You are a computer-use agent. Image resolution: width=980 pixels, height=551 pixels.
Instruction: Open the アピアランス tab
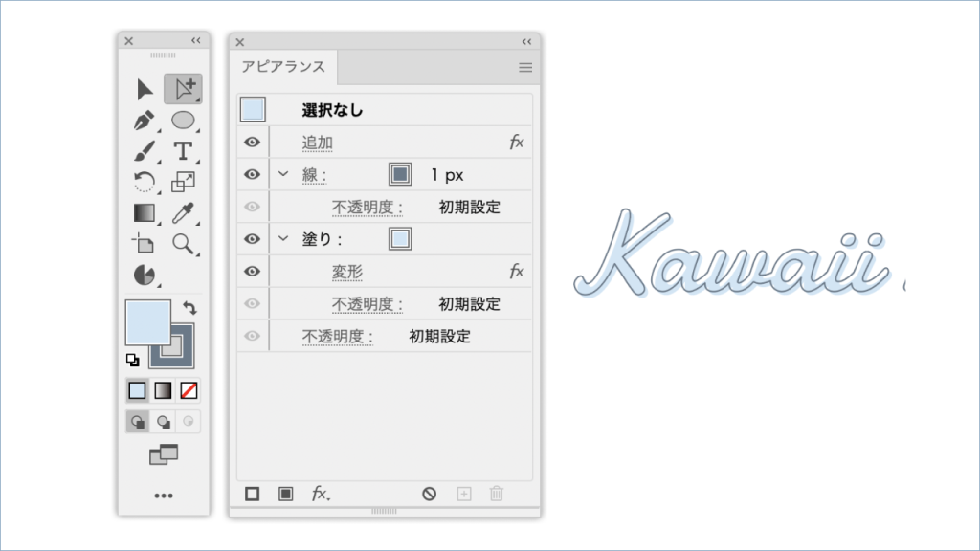tap(283, 67)
